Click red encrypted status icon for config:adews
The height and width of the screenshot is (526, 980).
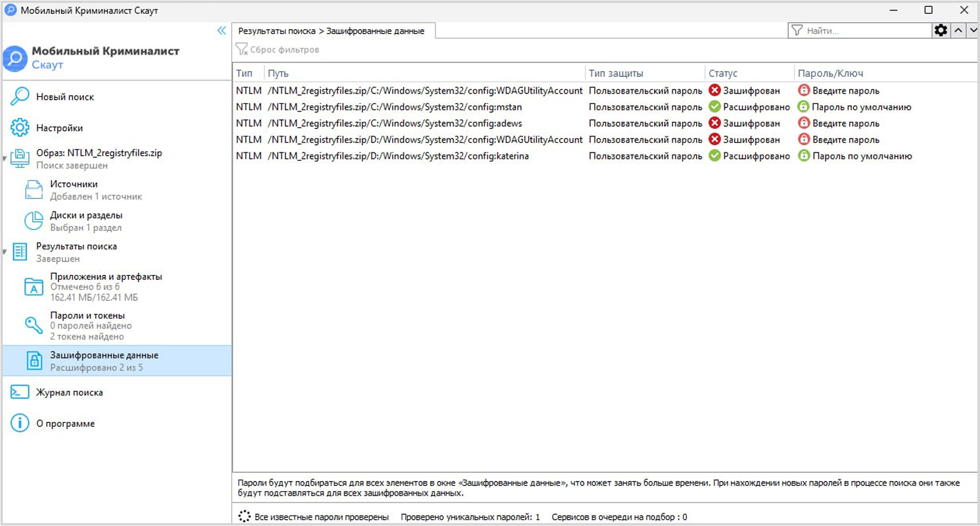tap(715, 123)
